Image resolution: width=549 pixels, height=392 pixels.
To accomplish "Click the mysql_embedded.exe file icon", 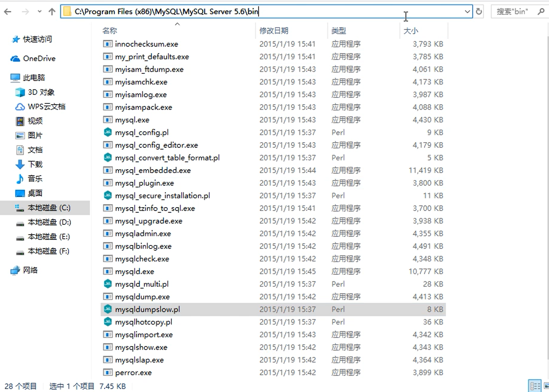I will [108, 170].
